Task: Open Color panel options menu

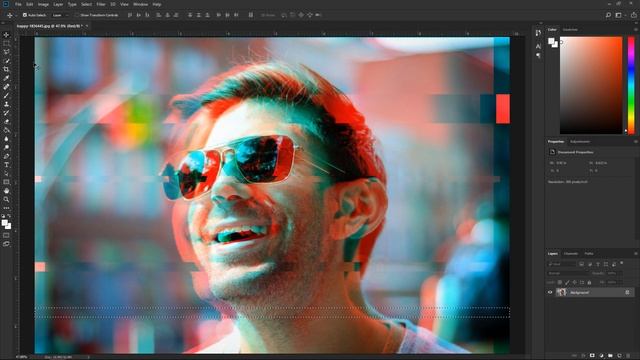Action: tap(636, 29)
